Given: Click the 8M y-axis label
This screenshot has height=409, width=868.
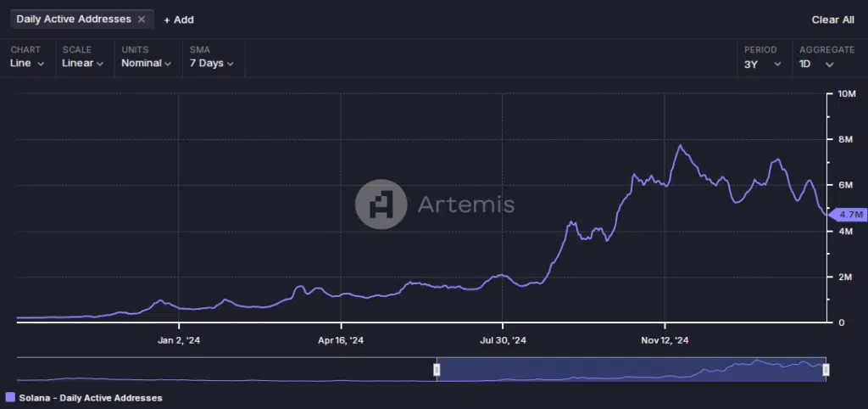Looking at the screenshot, I should coord(845,139).
